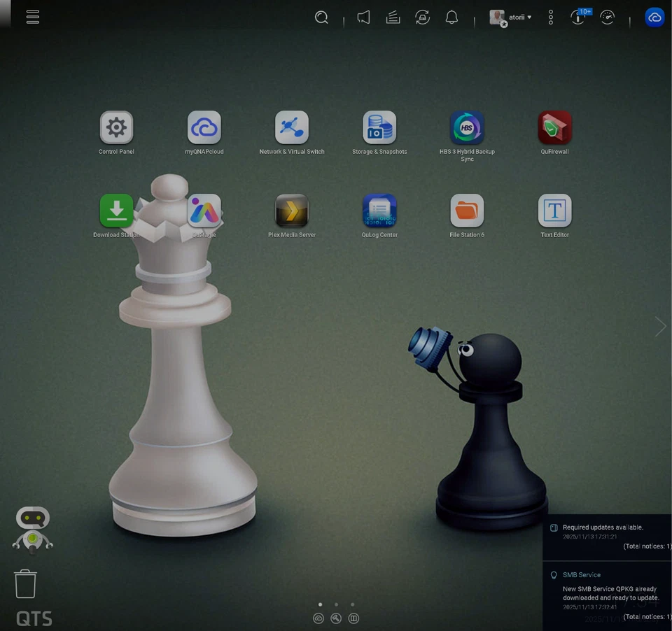Open the Recycle Bin trash icon
The width and height of the screenshot is (672, 631).
click(25, 583)
